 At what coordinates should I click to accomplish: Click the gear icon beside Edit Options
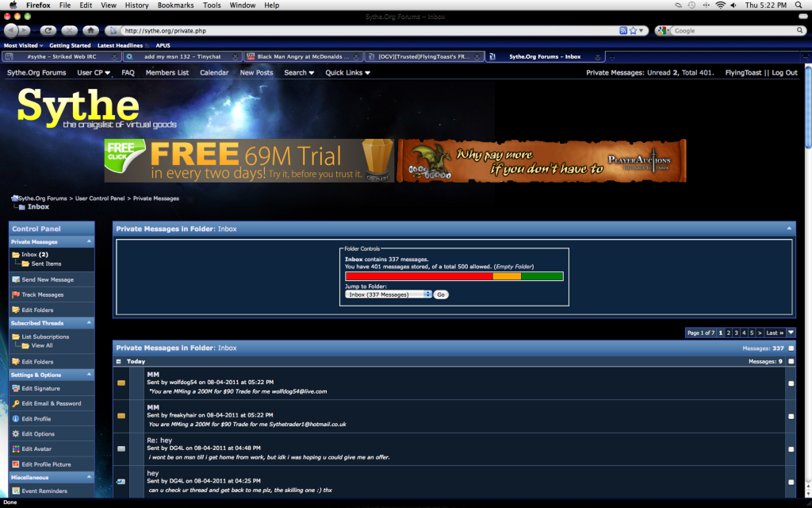click(16, 434)
